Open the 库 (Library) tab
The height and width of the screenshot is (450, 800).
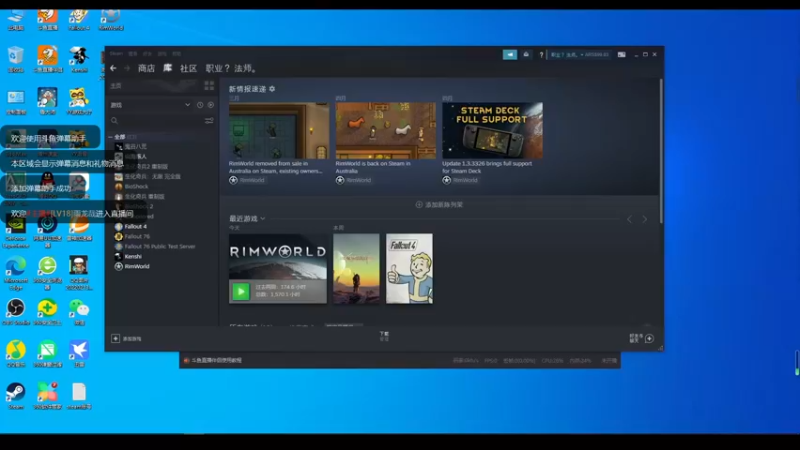tap(167, 68)
